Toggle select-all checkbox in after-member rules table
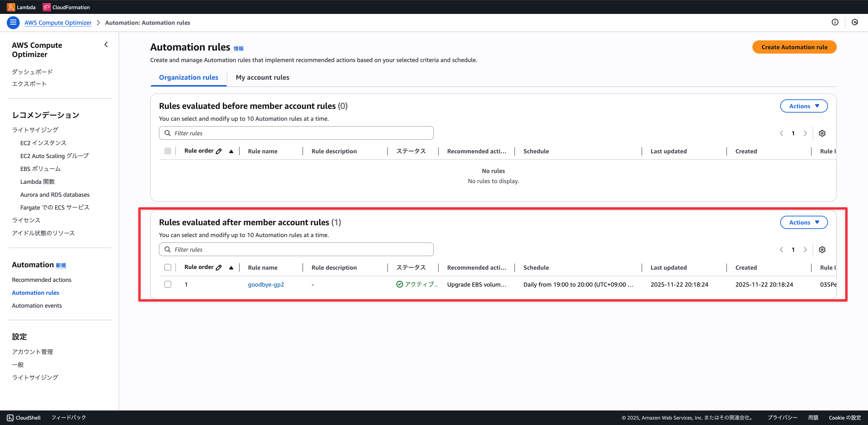Screen dimensions: 868x425 click(168, 267)
